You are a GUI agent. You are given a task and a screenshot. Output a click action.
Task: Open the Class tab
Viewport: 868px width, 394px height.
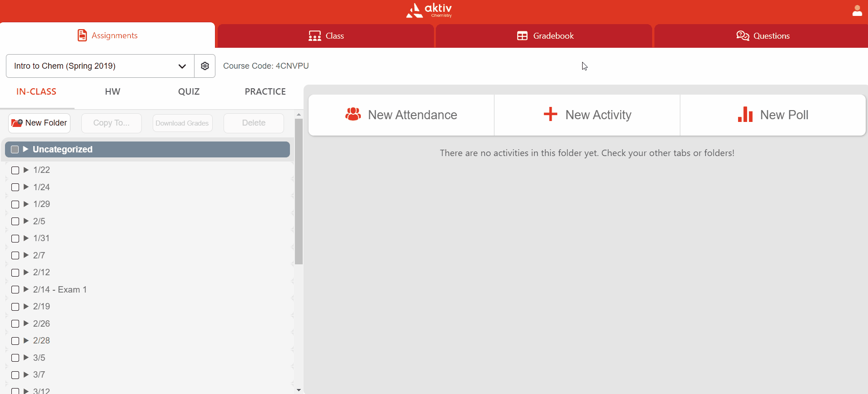(326, 36)
